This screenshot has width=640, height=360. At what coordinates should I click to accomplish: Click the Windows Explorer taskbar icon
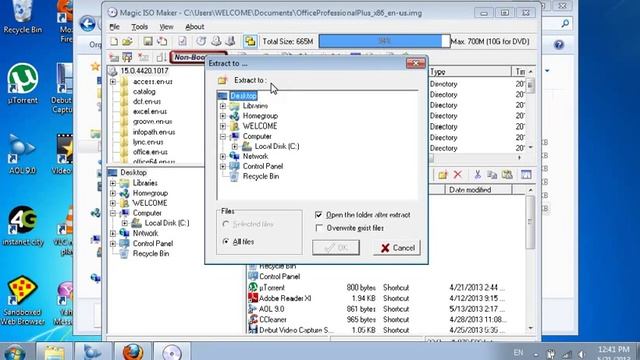[54, 352]
